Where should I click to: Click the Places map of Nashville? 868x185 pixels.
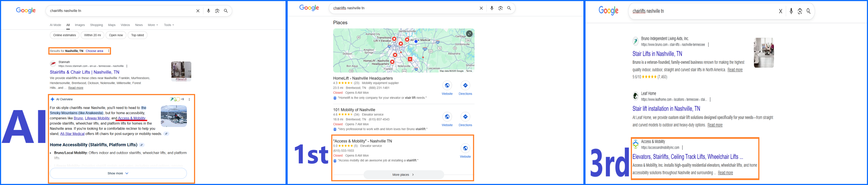click(x=404, y=50)
